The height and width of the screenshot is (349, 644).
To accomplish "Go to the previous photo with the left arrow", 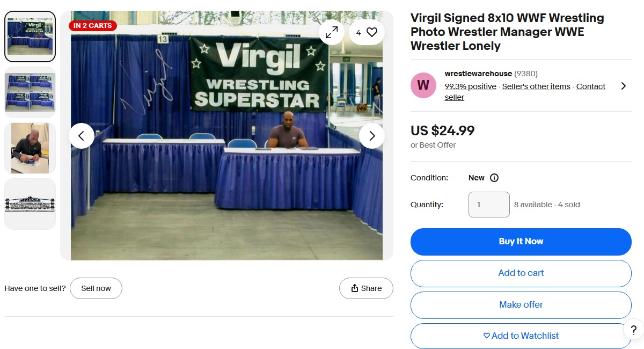I will click(82, 136).
